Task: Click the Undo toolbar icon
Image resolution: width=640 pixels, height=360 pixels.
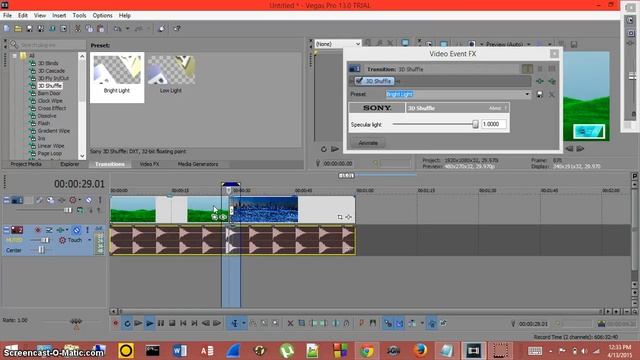Action: click(118, 29)
